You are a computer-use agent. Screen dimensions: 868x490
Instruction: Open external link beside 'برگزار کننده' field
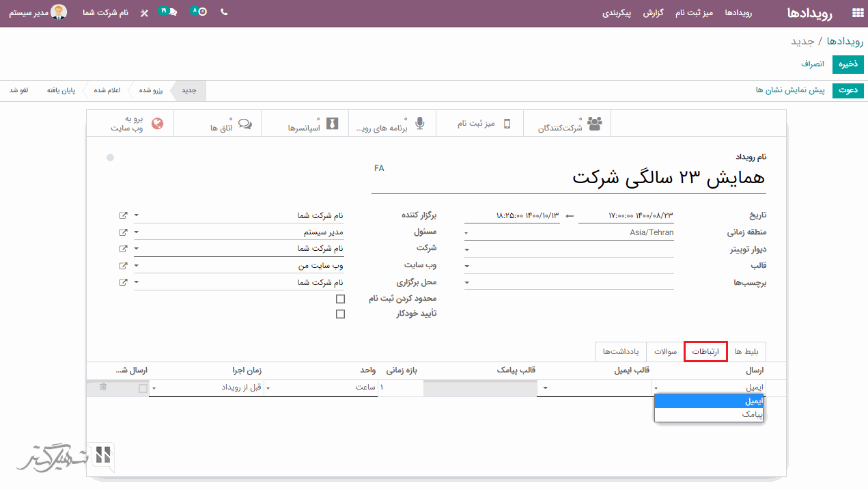coord(123,215)
